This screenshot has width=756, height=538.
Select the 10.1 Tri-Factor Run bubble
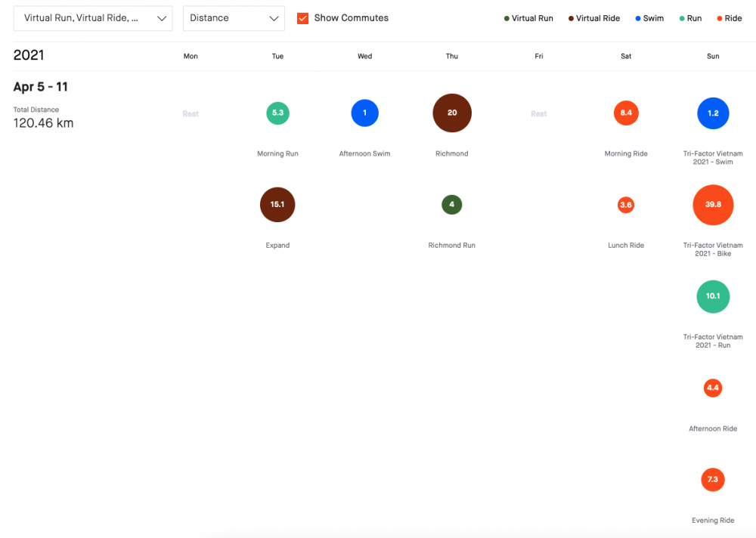point(713,296)
